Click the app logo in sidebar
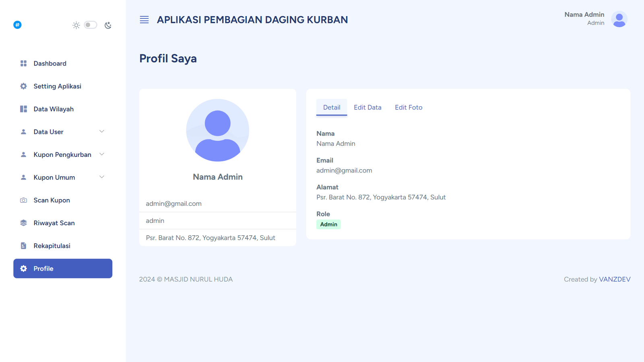This screenshot has height=362, width=644. coord(17,25)
